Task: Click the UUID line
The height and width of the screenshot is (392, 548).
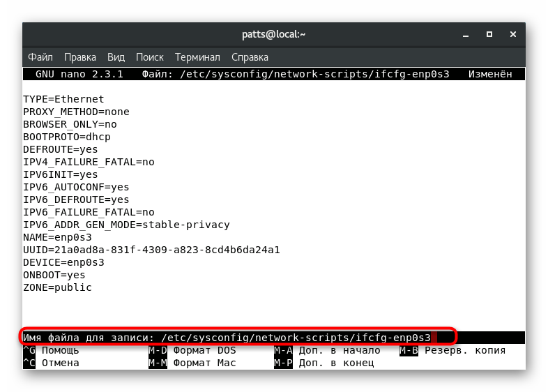Action: click(152, 250)
